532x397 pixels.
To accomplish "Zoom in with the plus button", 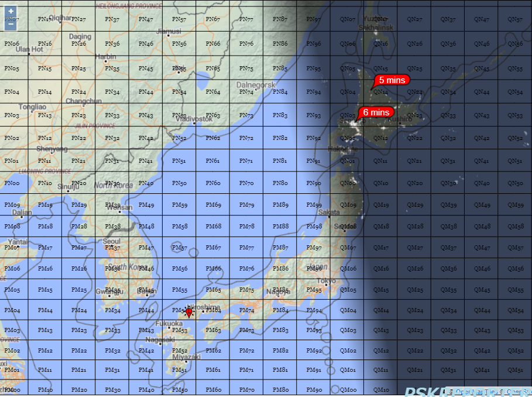I will [x=11, y=11].
